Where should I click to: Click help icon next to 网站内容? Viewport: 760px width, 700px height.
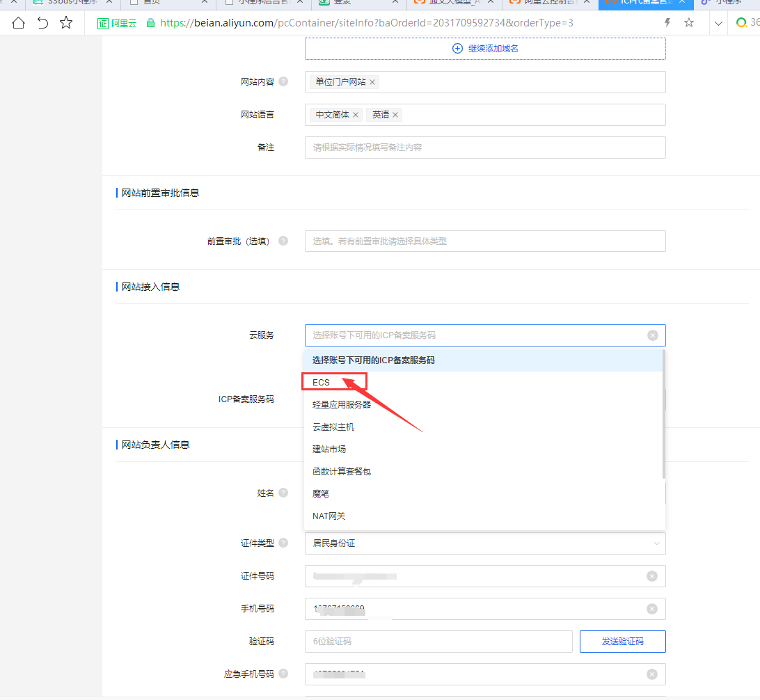click(x=283, y=82)
